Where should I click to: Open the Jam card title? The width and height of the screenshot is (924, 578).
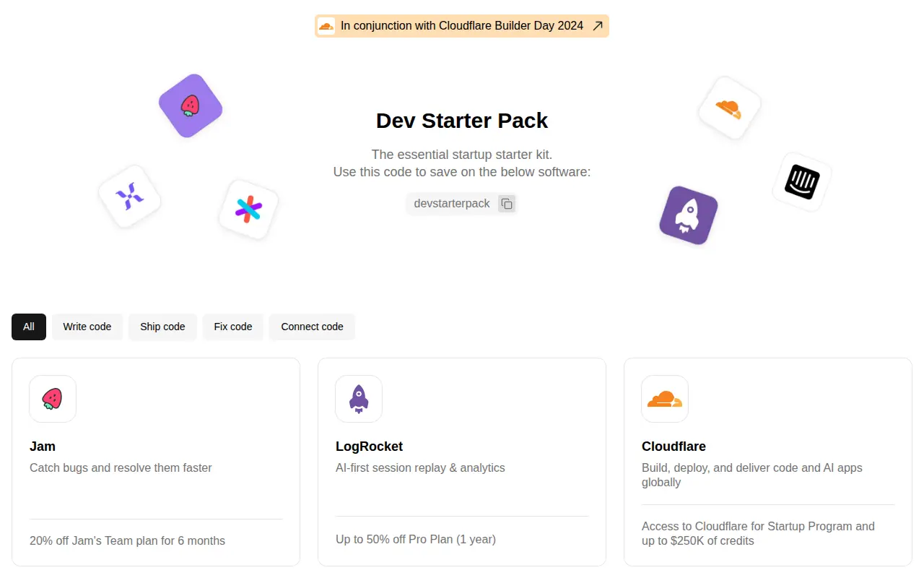(x=43, y=447)
